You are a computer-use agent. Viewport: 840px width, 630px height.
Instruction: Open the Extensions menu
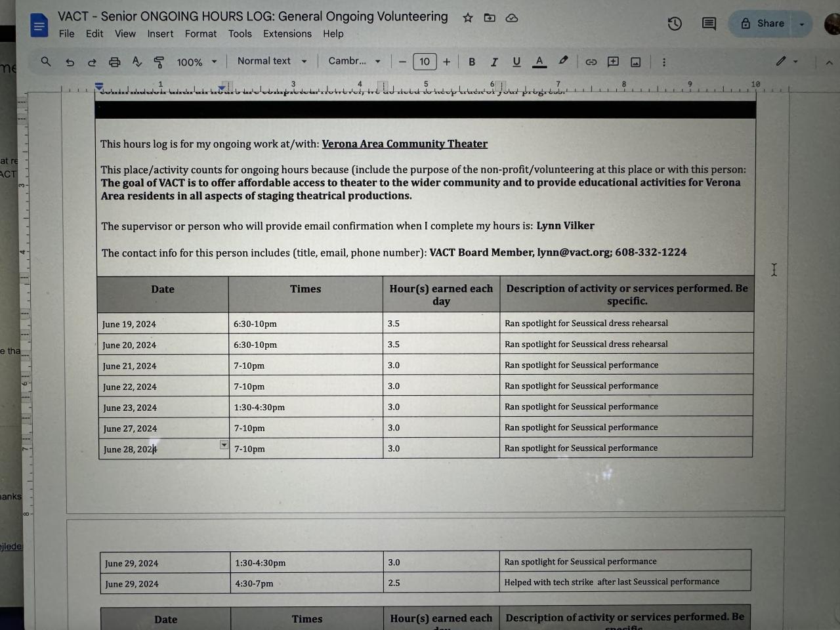coord(287,33)
